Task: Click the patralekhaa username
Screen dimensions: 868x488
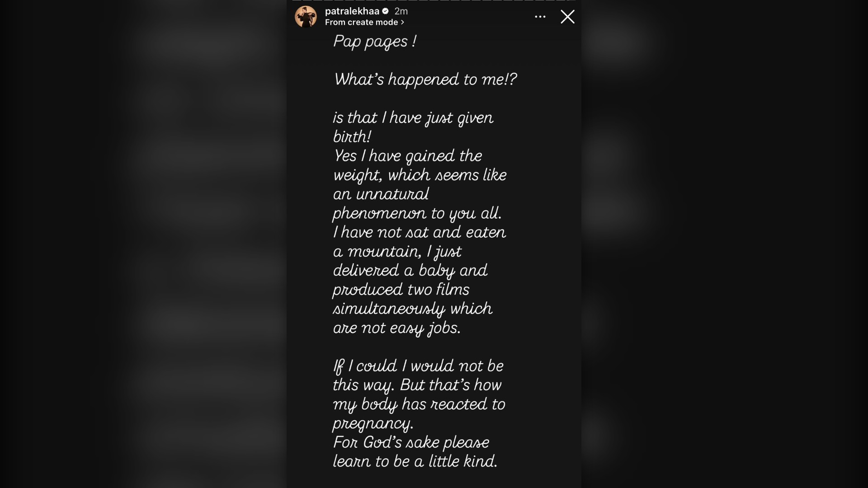Action: click(x=352, y=11)
